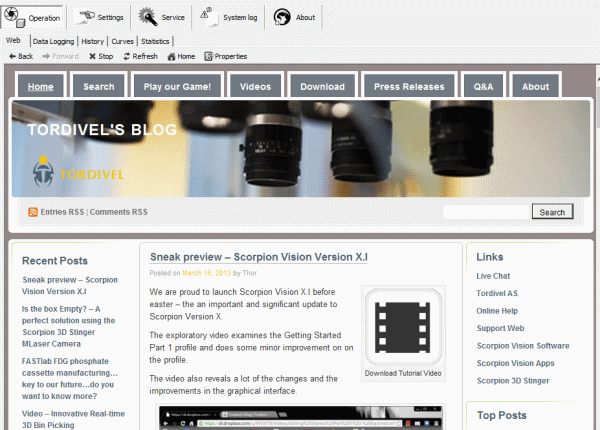Open the Settings section
600x430 pixels.
(100, 17)
